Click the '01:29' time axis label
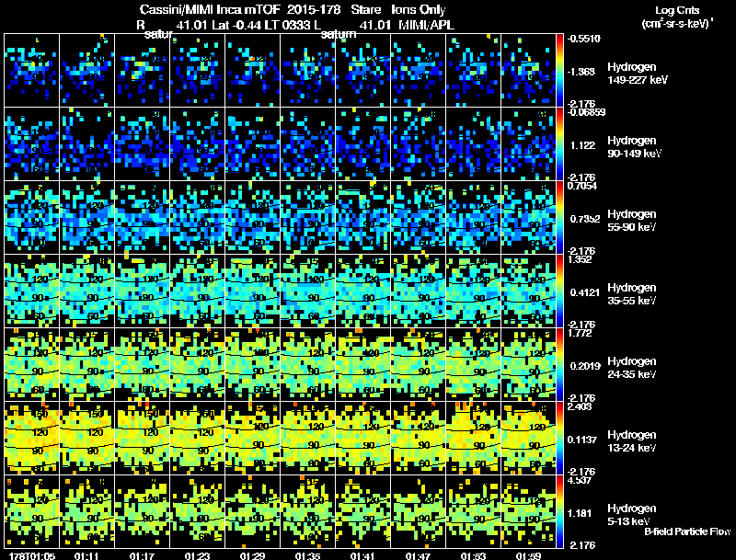 point(252,555)
